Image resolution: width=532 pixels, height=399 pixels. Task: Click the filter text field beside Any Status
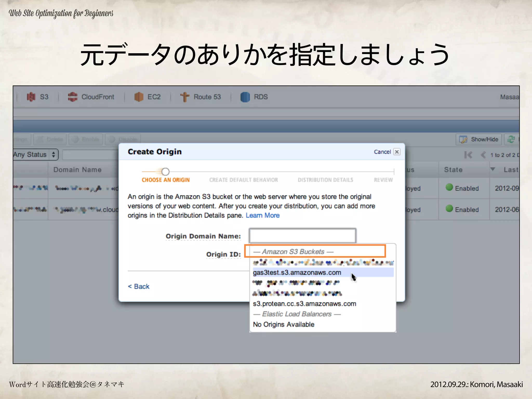90,155
